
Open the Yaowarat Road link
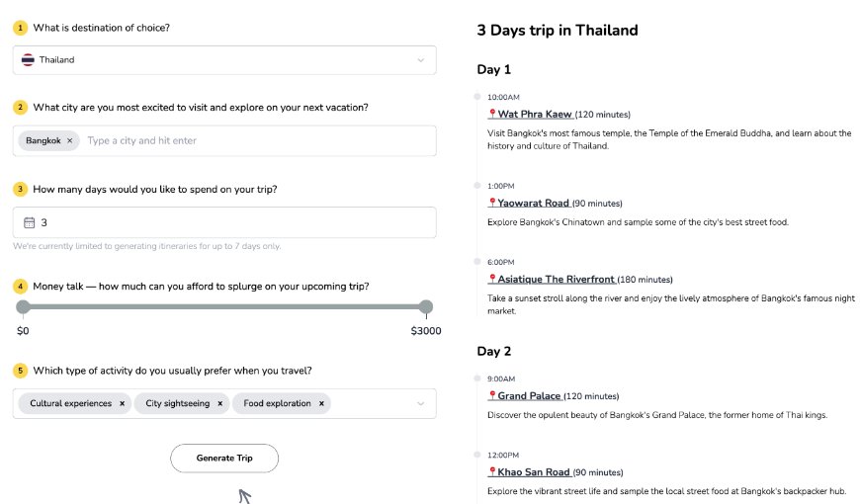[533, 204]
